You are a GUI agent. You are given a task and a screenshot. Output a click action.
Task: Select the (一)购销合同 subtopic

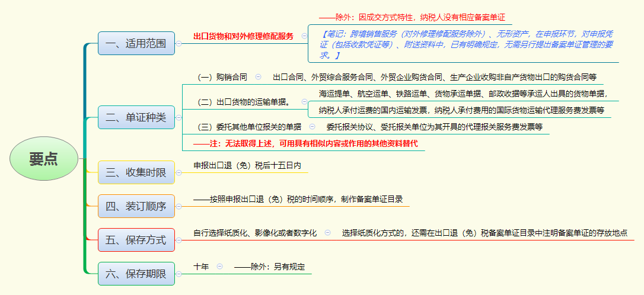(x=222, y=77)
